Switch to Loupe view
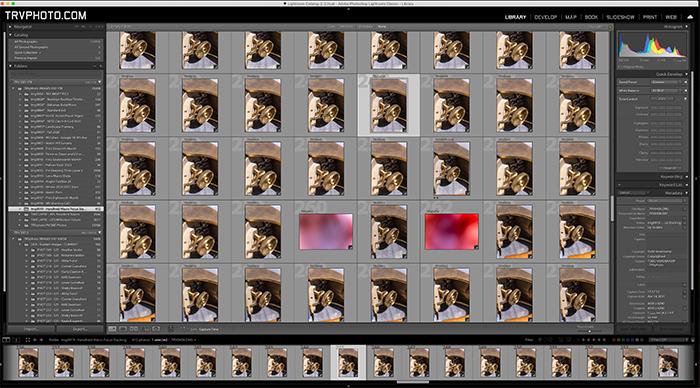The width and height of the screenshot is (700, 388). pos(123,329)
